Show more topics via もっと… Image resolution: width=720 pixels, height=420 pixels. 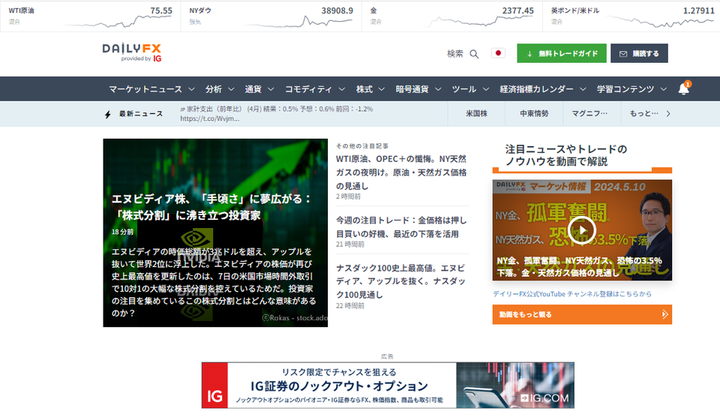click(650, 113)
